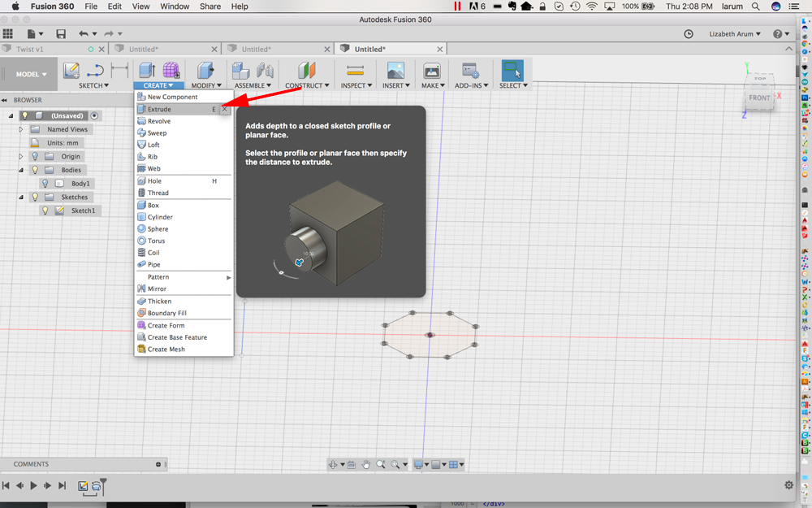Viewport: 812px width, 508px height.
Task: Toggle visibility bulb of Sketch1
Action: [x=45, y=211]
